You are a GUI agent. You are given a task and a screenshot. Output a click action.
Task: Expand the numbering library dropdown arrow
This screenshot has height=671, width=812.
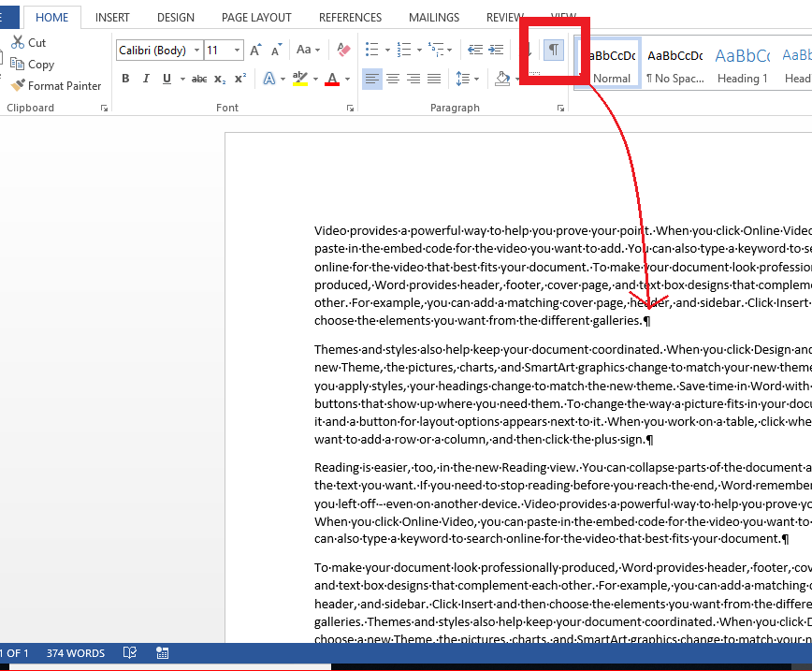click(419, 51)
